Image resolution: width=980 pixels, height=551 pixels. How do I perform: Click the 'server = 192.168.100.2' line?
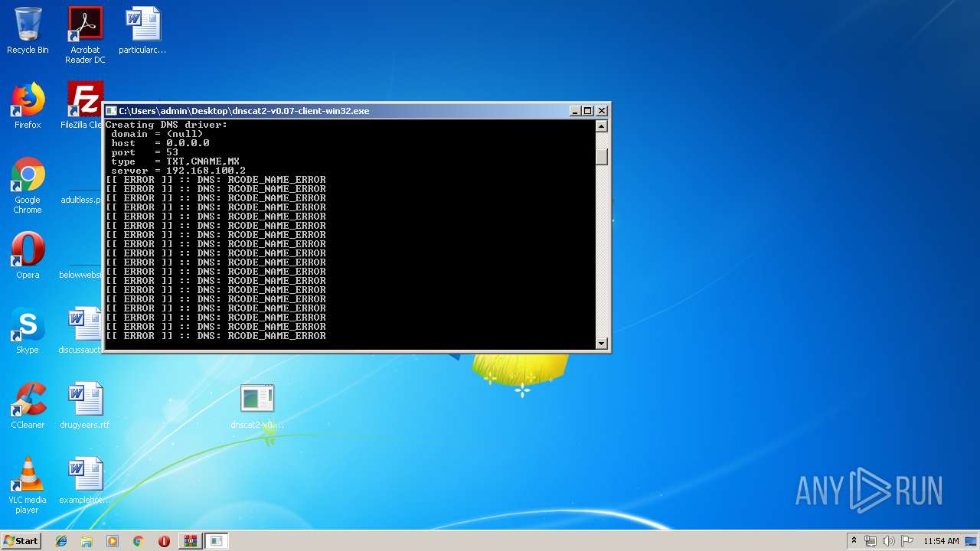click(178, 171)
